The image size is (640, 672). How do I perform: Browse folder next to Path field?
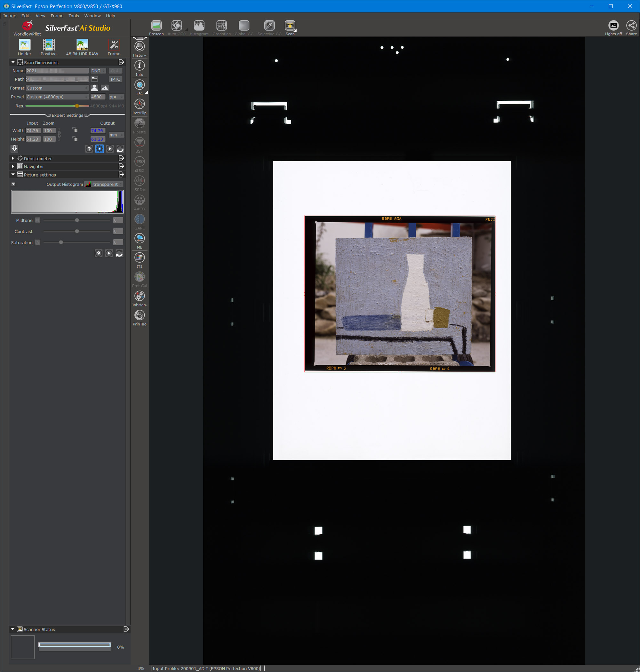(94, 79)
